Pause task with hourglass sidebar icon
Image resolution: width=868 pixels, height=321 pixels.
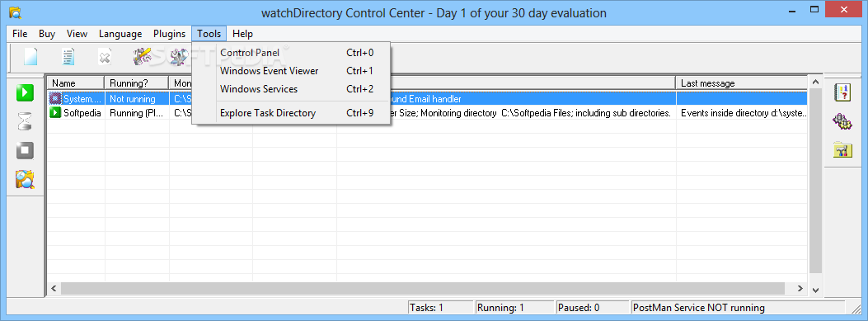tap(25, 120)
